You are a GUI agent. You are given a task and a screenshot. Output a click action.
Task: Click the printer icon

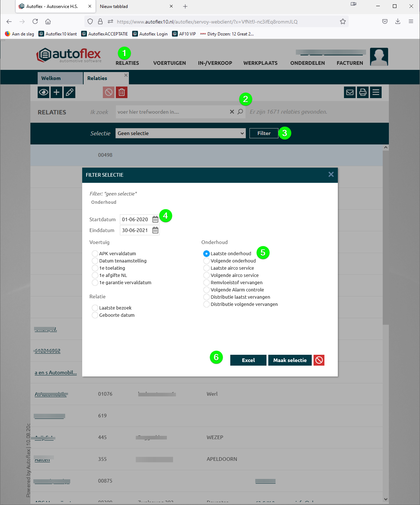tap(363, 92)
